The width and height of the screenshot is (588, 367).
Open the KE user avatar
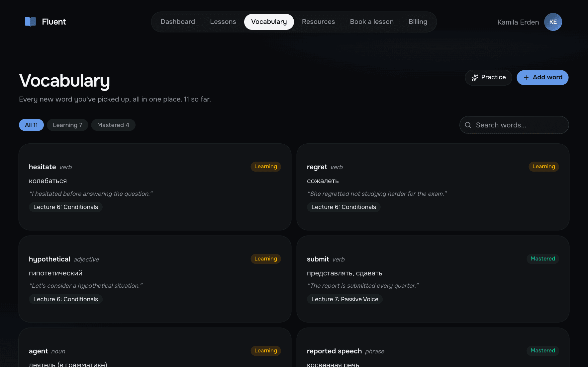(553, 22)
